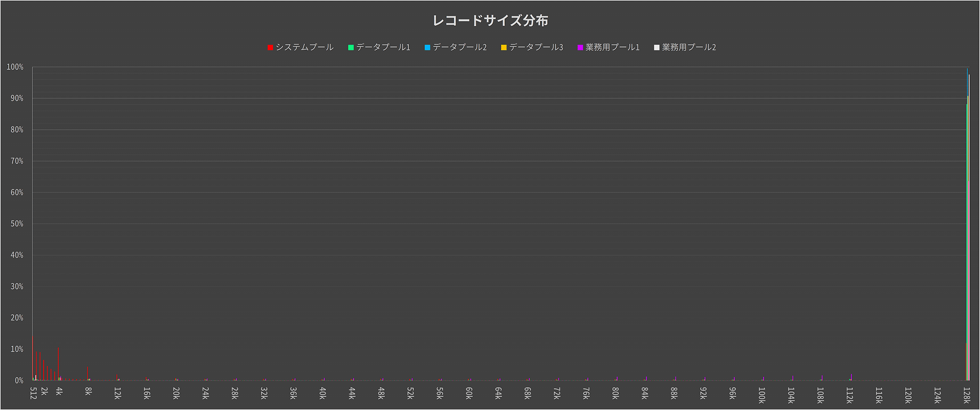Click the 64k label on the horizontal axis
980x410 pixels.
tap(498, 393)
